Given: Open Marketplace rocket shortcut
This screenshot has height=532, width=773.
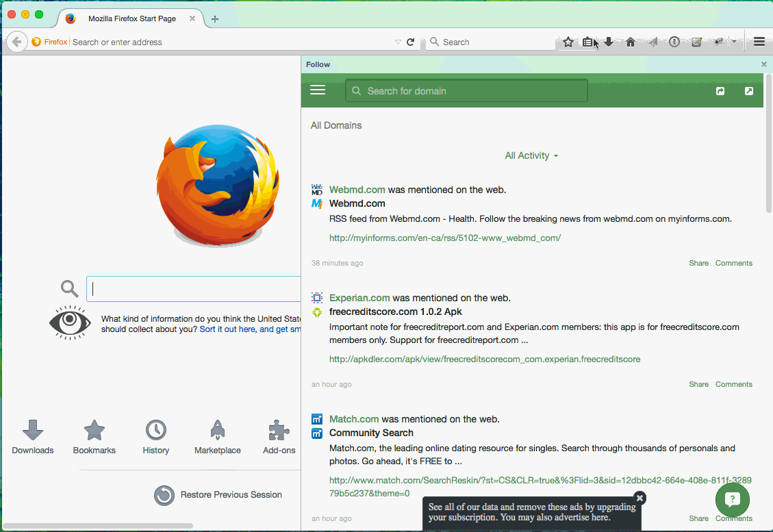Looking at the screenshot, I should click(x=218, y=437).
